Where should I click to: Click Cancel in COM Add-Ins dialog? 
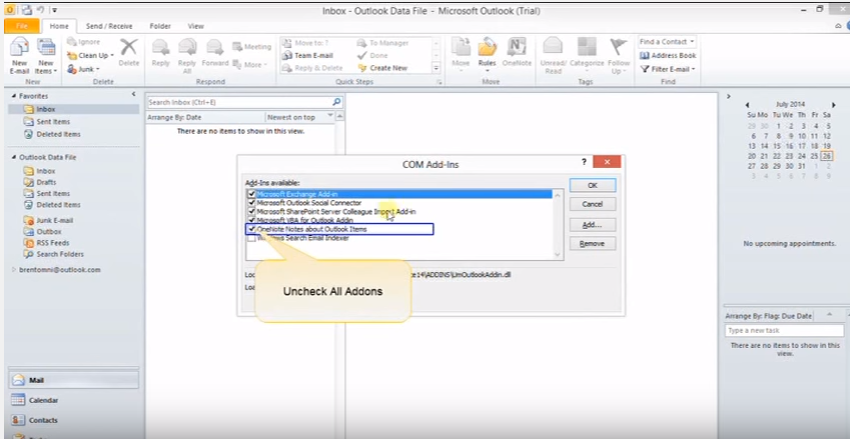tap(593, 204)
